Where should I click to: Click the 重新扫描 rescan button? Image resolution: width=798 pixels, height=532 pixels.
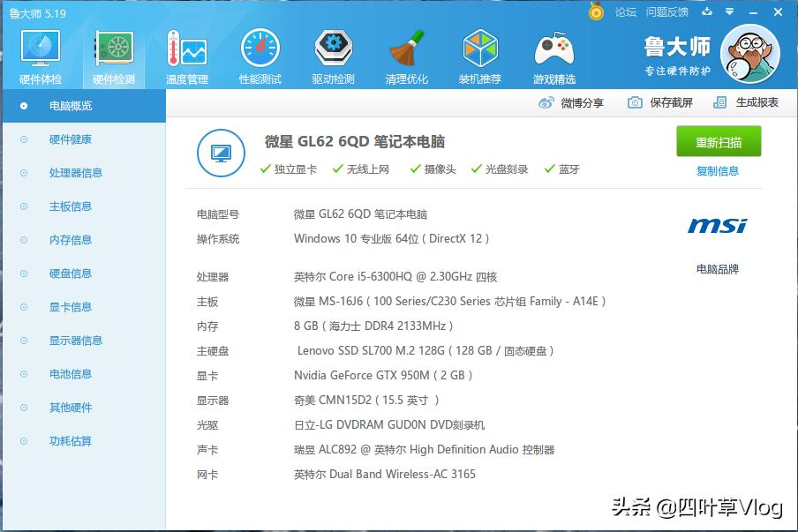(719, 141)
